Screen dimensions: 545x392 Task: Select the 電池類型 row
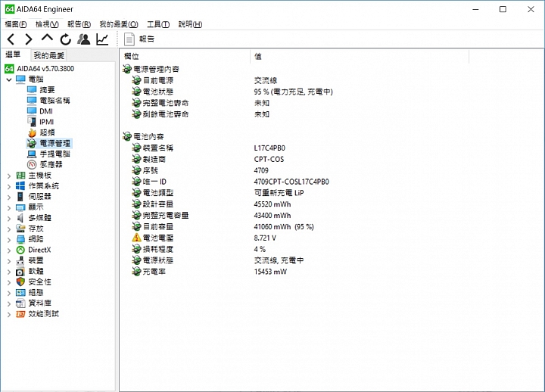pyautogui.click(x=217, y=193)
